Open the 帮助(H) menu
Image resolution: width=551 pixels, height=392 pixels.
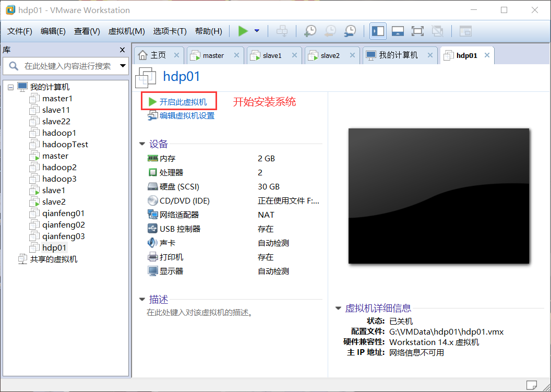point(209,31)
